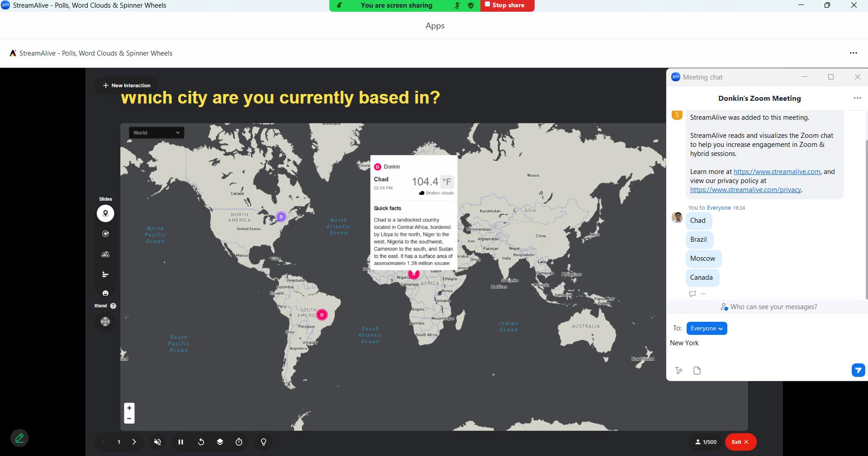Screen dimensions: 868x456
Task: View the 1/500 participants counter
Action: point(706,442)
